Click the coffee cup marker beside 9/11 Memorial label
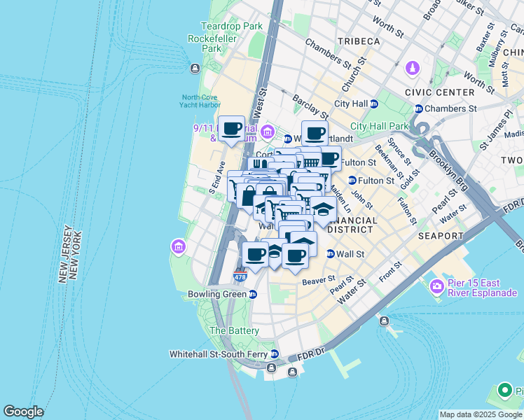Screen dimensions: 524x420 point(231,132)
